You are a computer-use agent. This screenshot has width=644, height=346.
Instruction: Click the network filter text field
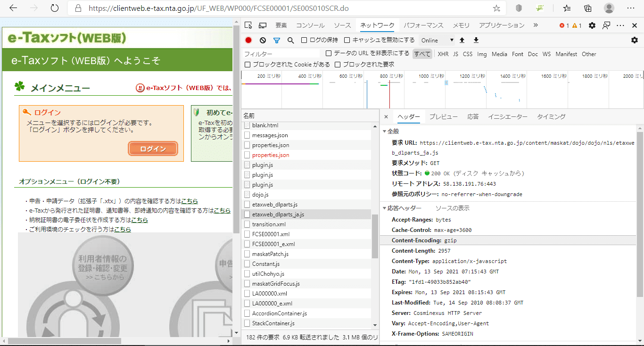click(281, 54)
